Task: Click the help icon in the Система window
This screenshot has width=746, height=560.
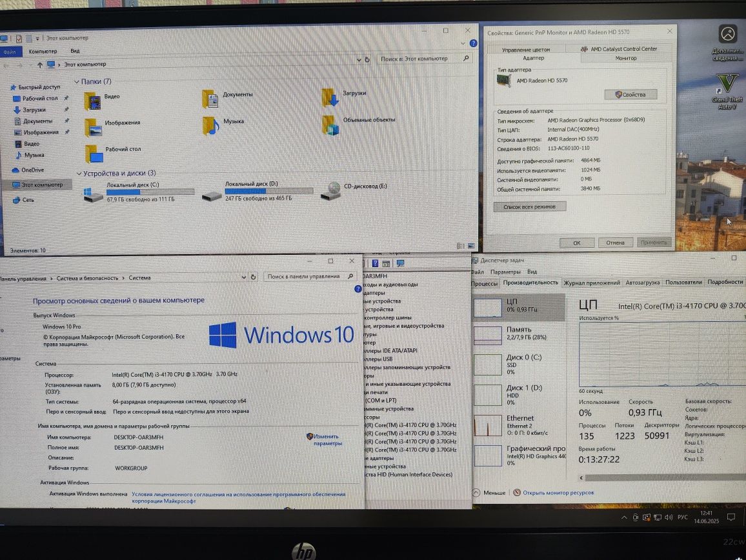Action: click(358, 289)
